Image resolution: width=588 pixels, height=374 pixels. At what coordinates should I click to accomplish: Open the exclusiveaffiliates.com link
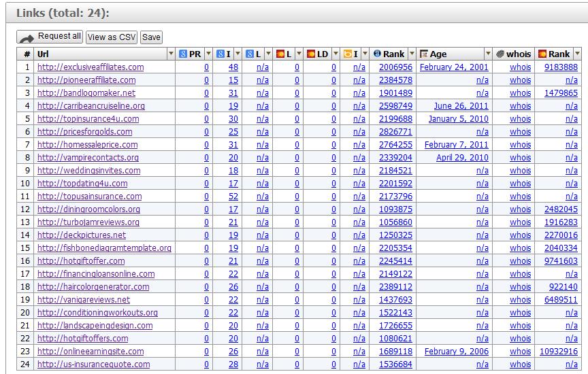click(x=91, y=67)
